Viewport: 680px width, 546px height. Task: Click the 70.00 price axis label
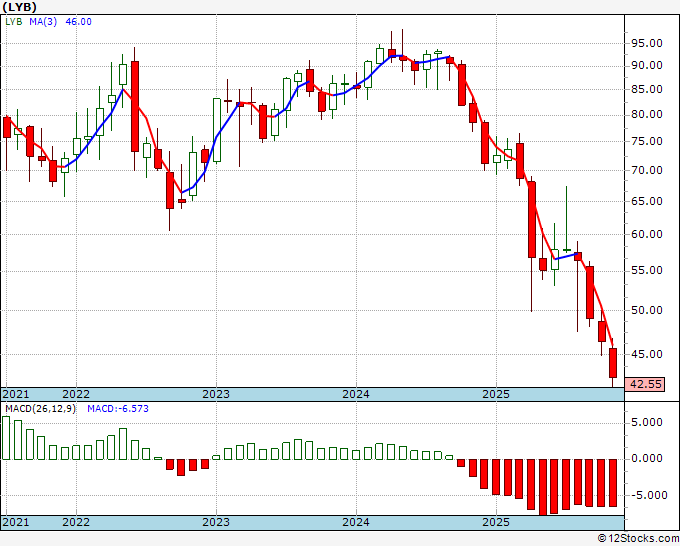pos(647,170)
